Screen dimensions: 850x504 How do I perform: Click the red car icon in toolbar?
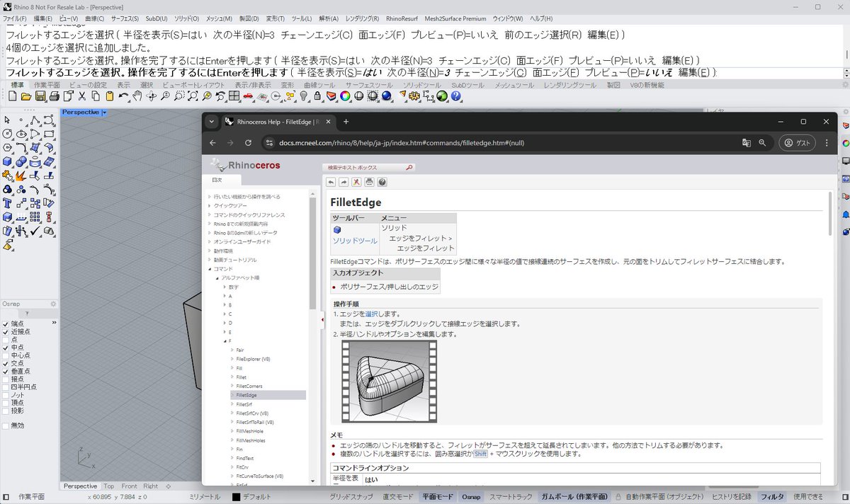point(248,96)
